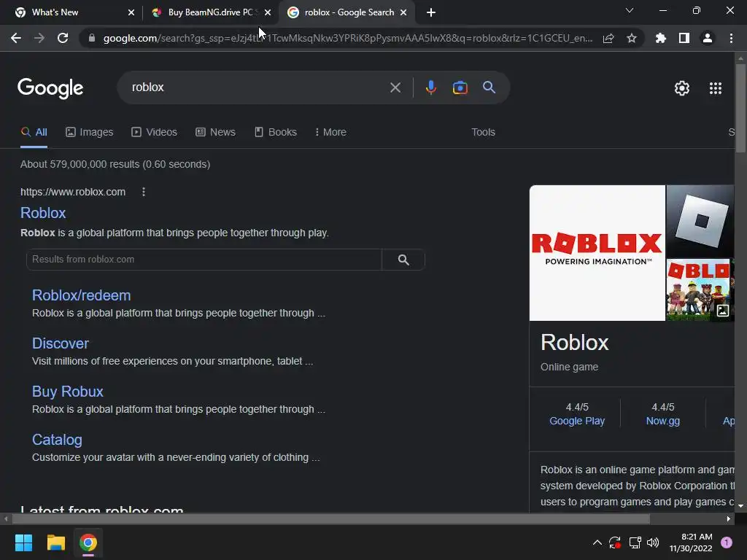The width and height of the screenshot is (747, 560).
Task: Click the vertical page scrollbar
Action: (740, 109)
